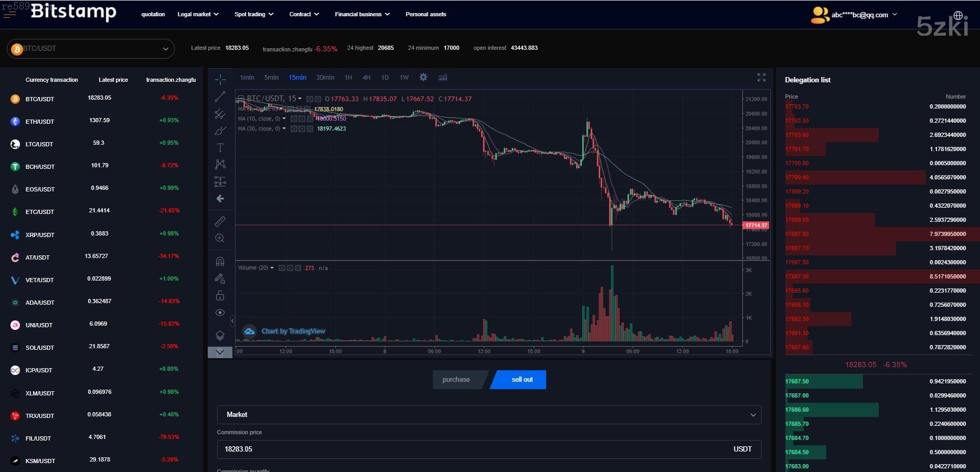980x472 pixels.
Task: Activate the zoom in tool
Action: (220, 238)
